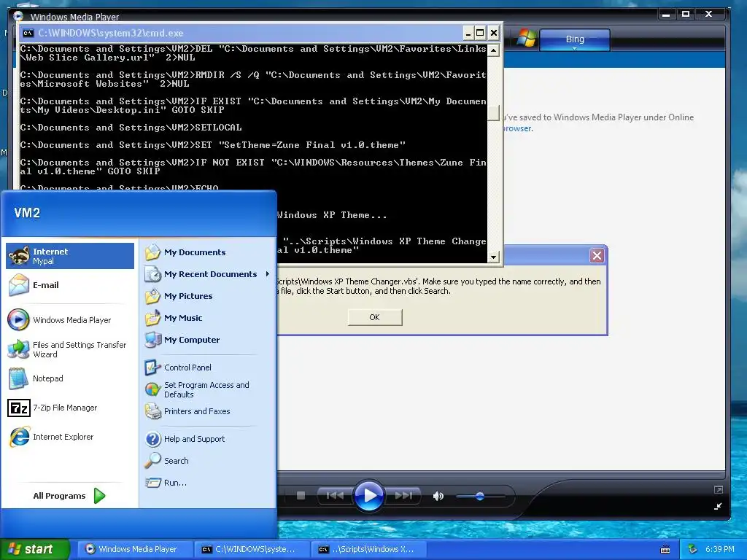This screenshot has width=747, height=560.
Task: Open Control Panel
Action: point(208,367)
